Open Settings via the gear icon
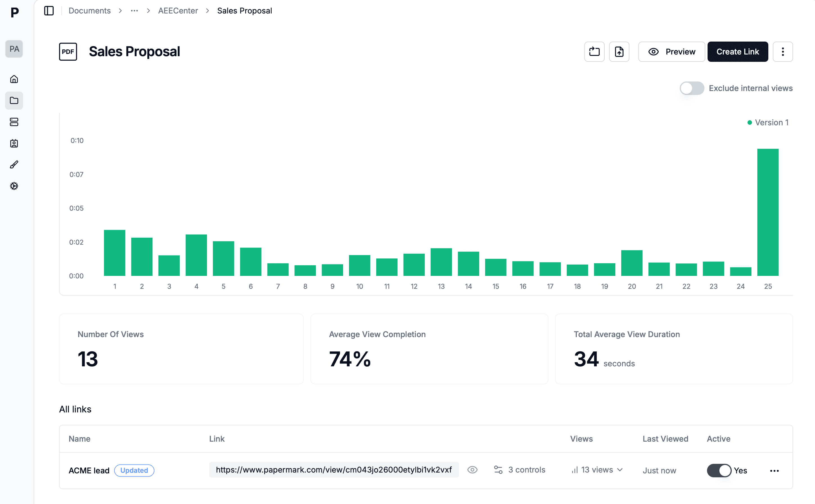The height and width of the screenshot is (504, 815). [14, 186]
